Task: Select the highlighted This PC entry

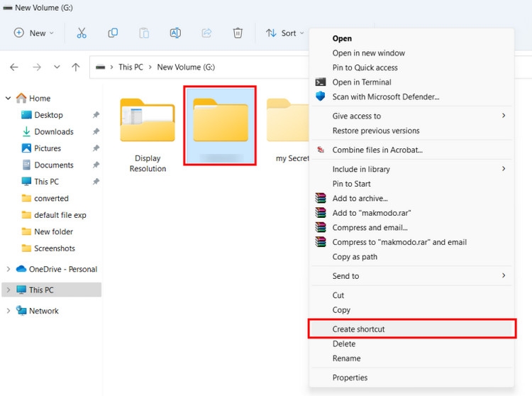Action: (x=52, y=290)
